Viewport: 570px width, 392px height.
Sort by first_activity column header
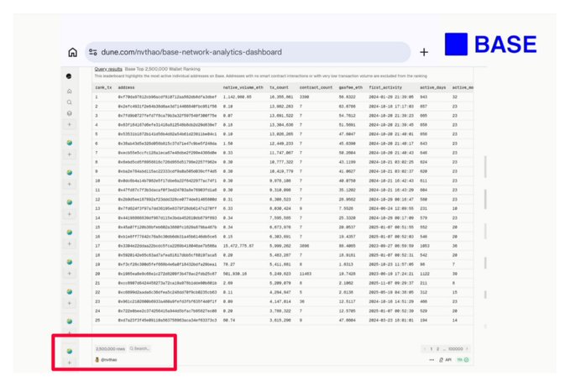tap(385, 87)
